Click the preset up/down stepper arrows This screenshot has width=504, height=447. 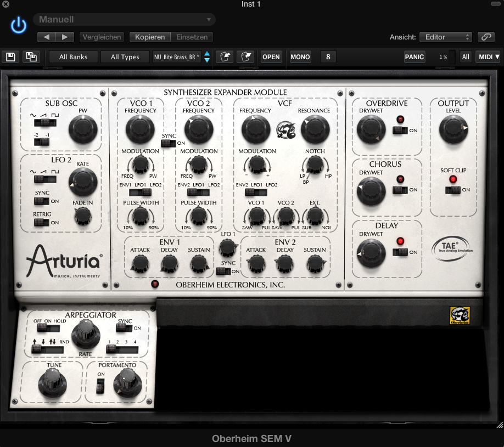coord(207,57)
